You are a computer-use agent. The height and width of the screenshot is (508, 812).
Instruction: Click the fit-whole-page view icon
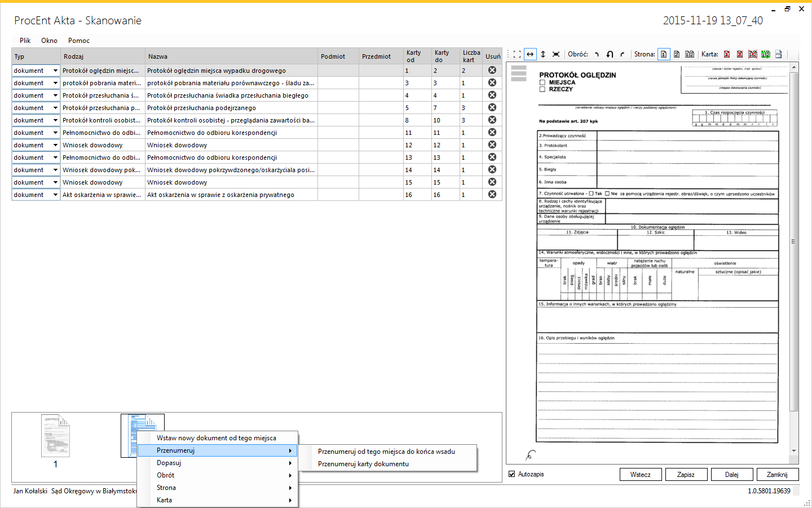click(x=517, y=54)
